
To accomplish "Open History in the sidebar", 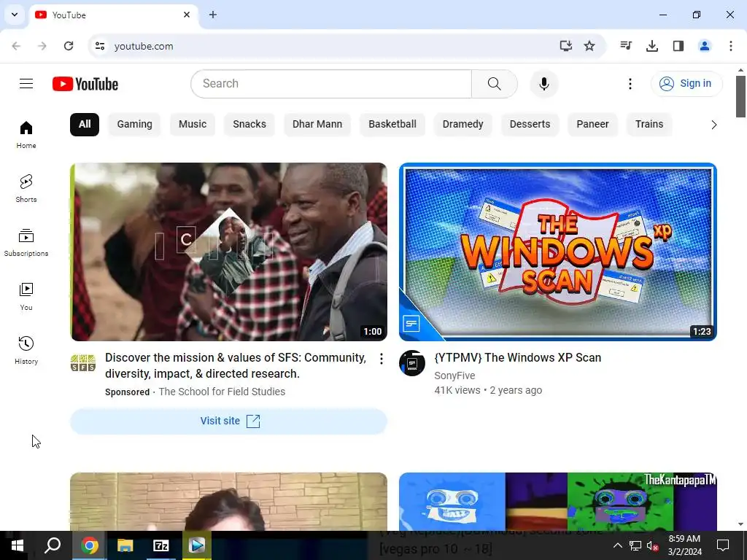I will click(26, 350).
